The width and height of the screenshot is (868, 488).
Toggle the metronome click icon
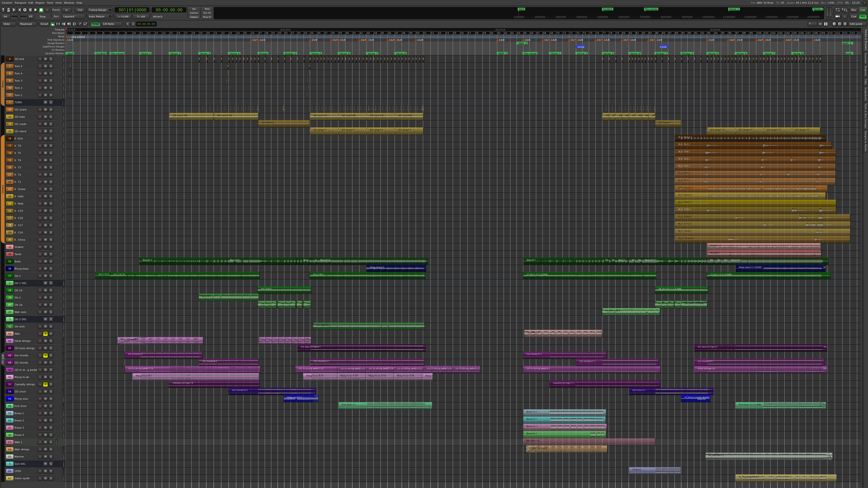tap(8, 10)
